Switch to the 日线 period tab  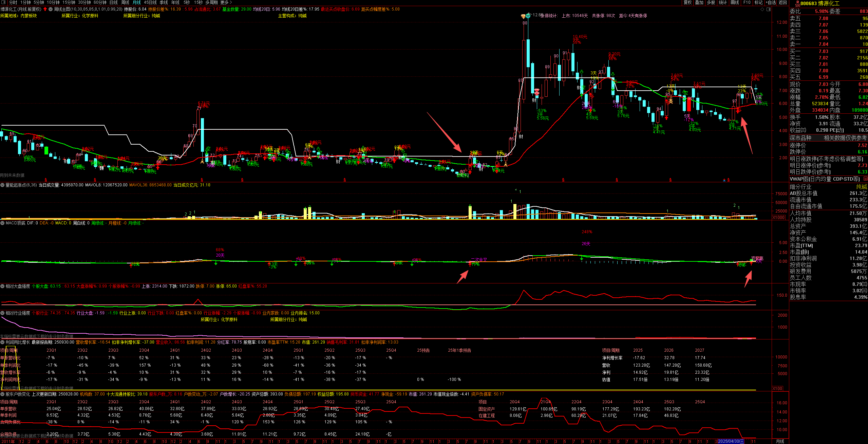tap(113, 2)
